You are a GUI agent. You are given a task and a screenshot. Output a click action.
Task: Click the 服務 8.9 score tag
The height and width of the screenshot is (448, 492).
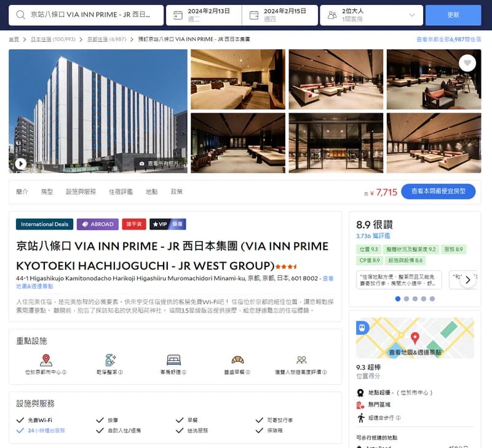coord(453,249)
